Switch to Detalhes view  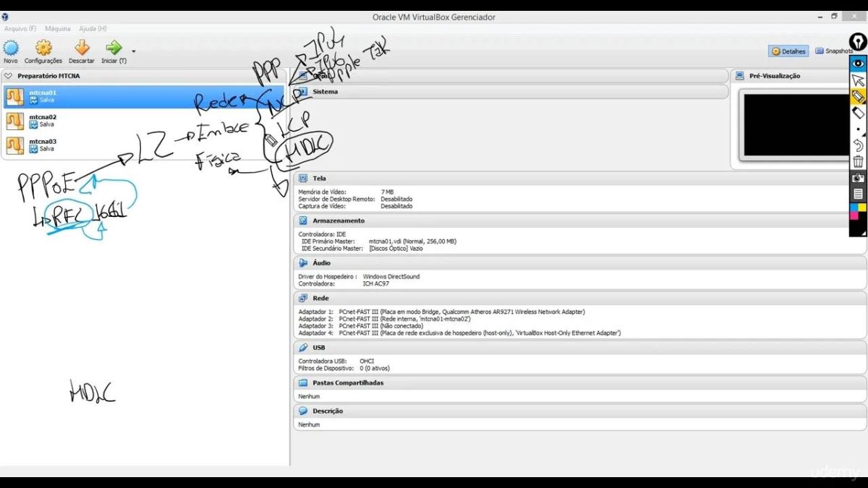788,51
